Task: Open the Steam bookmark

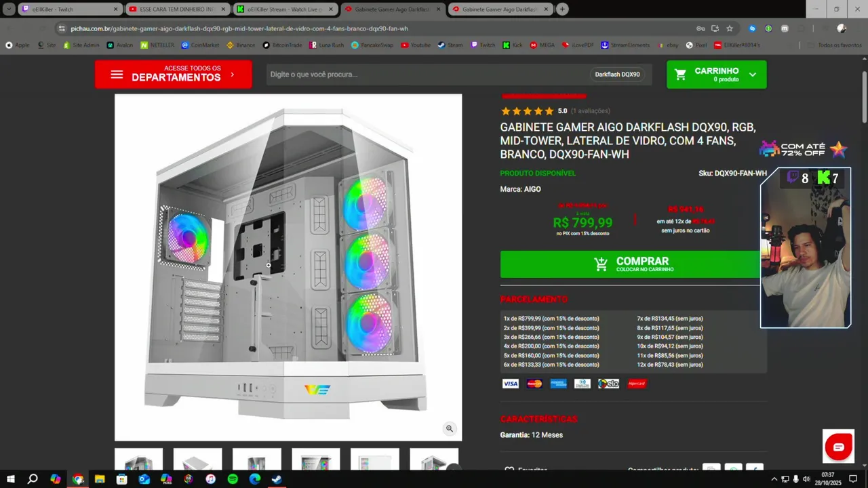Action: (x=450, y=45)
